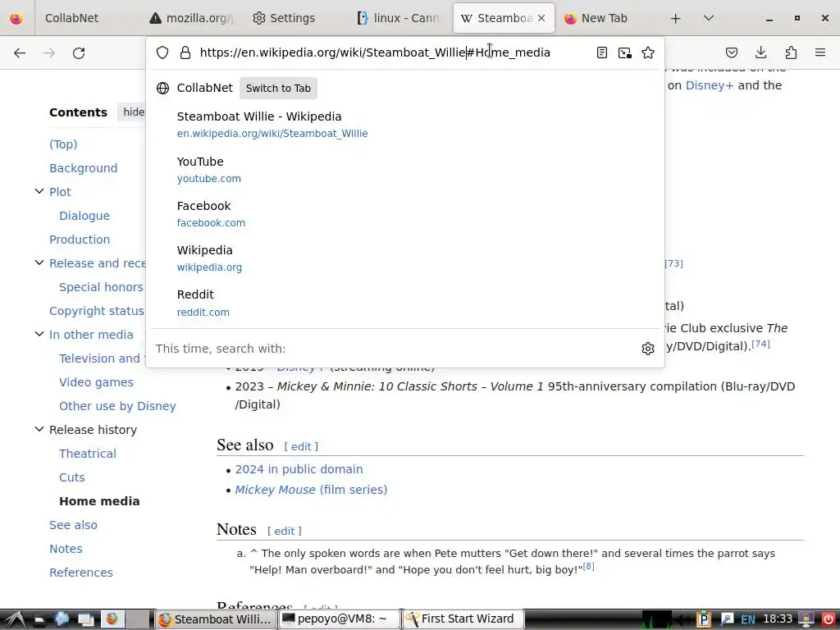Click the Switch to Tab button
The height and width of the screenshot is (630, 840).
(x=278, y=89)
